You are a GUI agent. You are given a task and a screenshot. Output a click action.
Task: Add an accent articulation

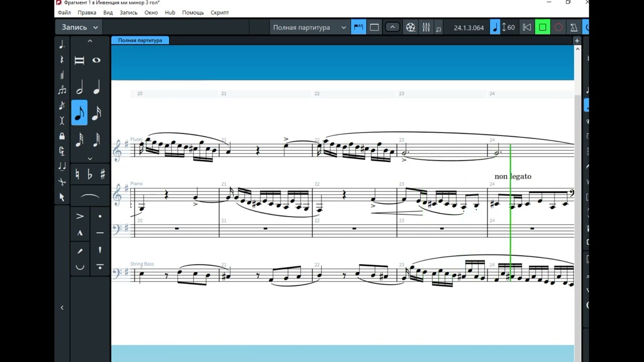[x=79, y=216]
